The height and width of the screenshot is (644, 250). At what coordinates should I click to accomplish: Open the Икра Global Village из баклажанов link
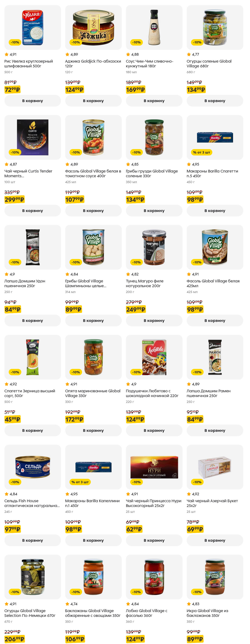(207, 613)
